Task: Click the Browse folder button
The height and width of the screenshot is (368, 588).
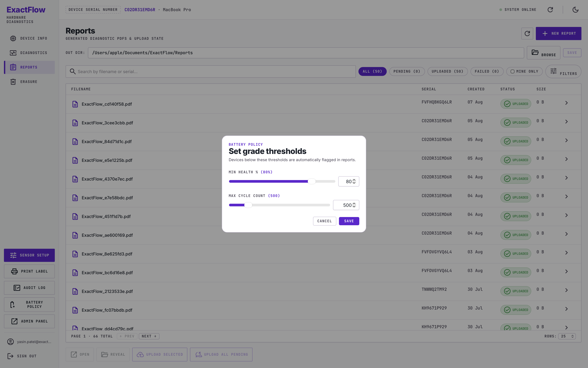Action: point(543,53)
